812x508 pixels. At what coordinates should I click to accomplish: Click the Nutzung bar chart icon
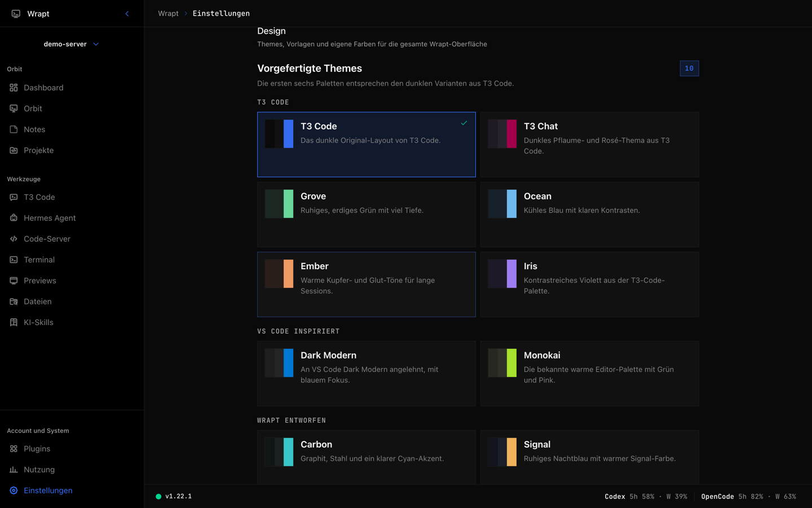[x=14, y=470]
